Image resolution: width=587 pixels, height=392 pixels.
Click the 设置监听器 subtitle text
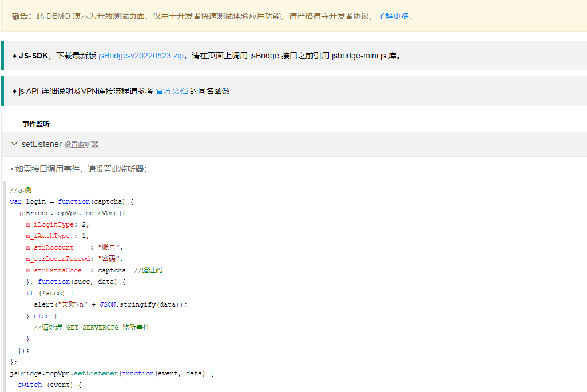tap(81, 145)
